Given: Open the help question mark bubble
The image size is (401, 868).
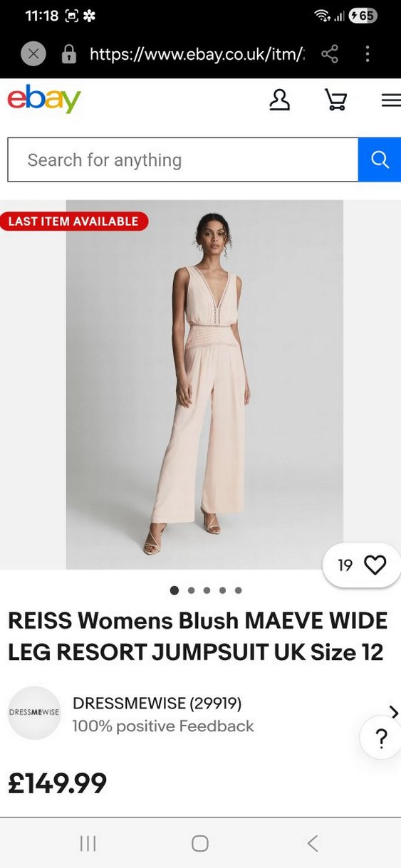Looking at the screenshot, I should coord(381,738).
